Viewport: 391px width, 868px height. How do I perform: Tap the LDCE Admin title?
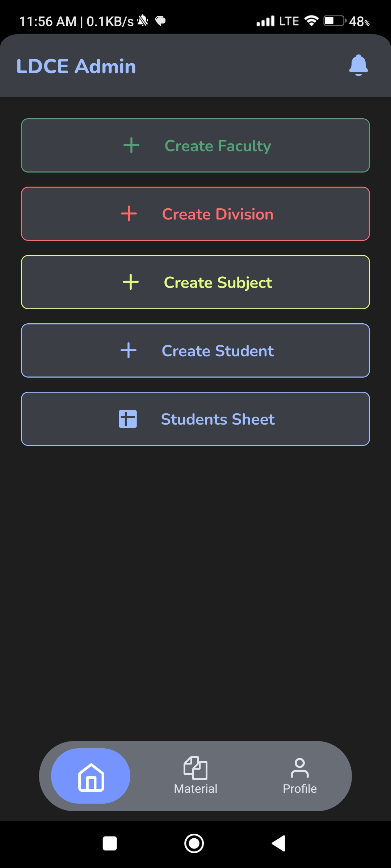pyautogui.click(x=76, y=66)
